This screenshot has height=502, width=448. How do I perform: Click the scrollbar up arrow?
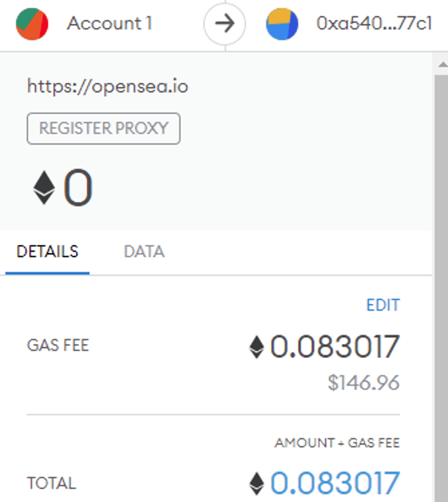coord(443,65)
